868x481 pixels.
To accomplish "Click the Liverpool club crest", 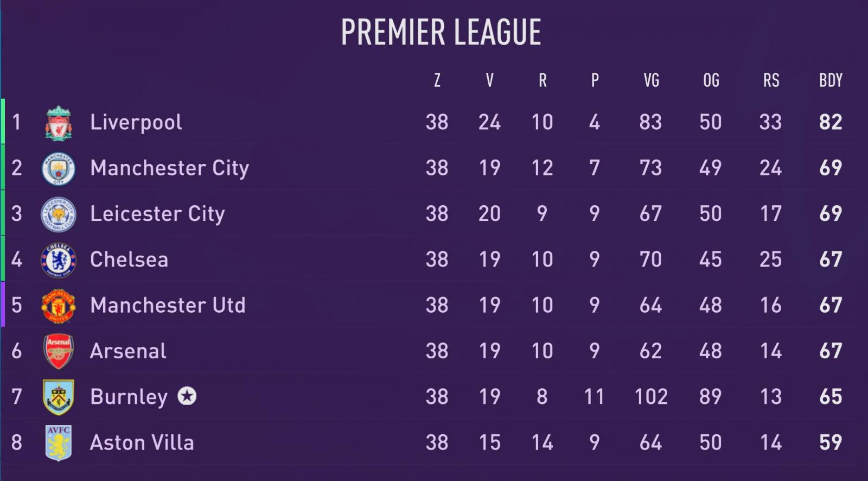I will [x=59, y=123].
